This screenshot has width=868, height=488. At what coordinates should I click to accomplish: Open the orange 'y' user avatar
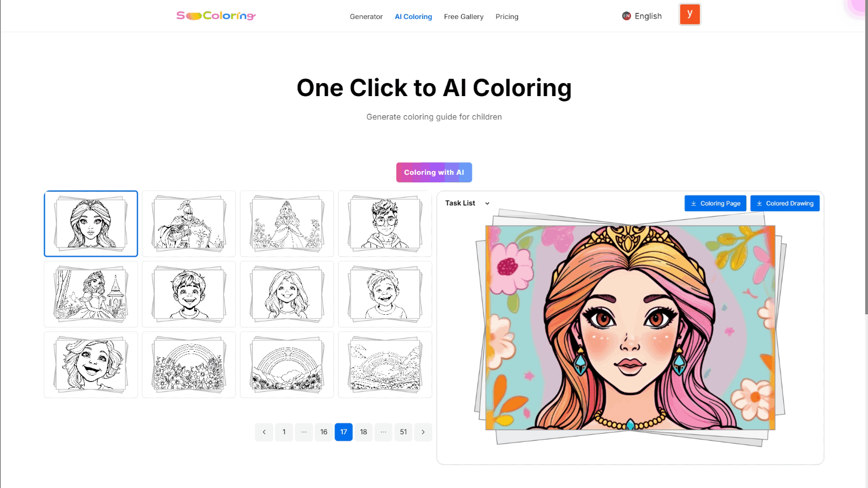690,15
